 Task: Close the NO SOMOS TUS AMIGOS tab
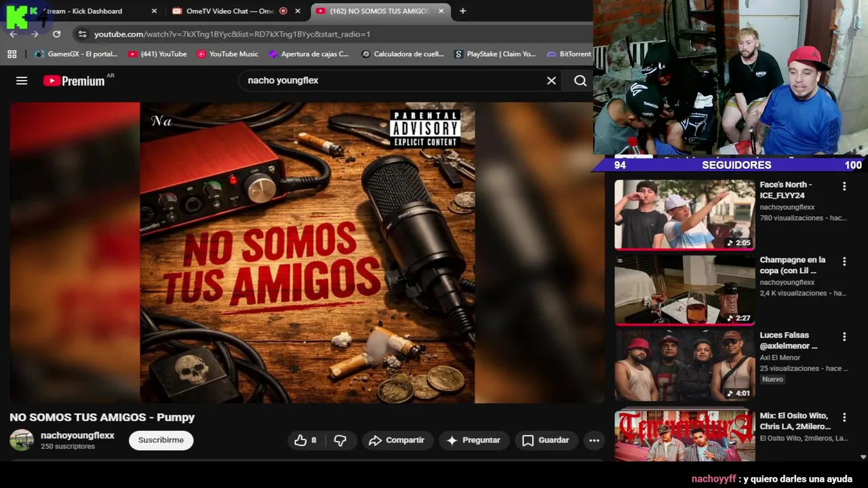point(441,11)
